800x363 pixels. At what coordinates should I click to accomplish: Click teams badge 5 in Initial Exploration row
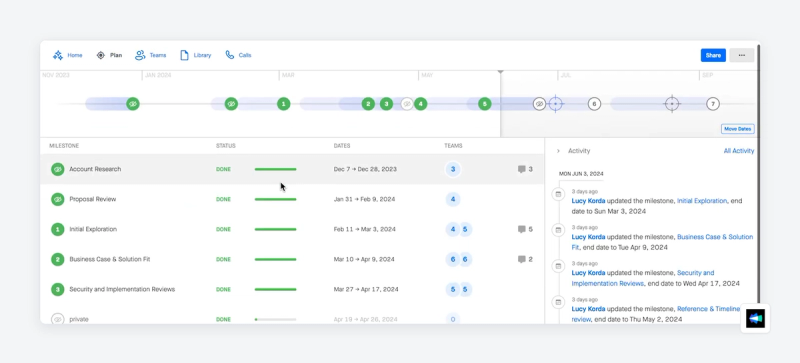coord(465,229)
